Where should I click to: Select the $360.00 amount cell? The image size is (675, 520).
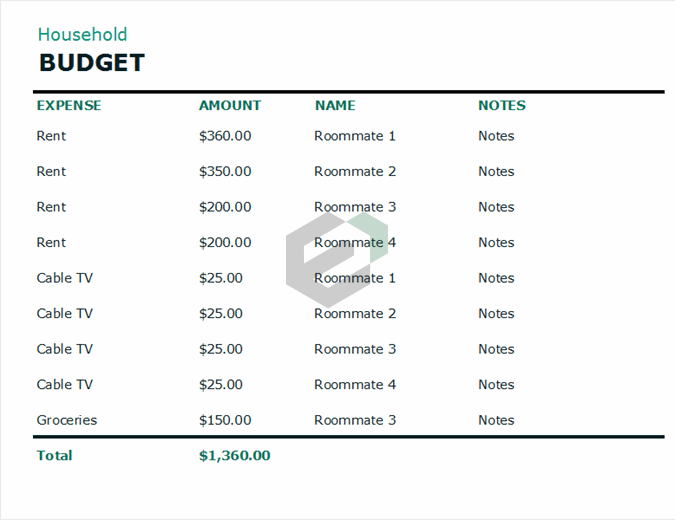(225, 136)
